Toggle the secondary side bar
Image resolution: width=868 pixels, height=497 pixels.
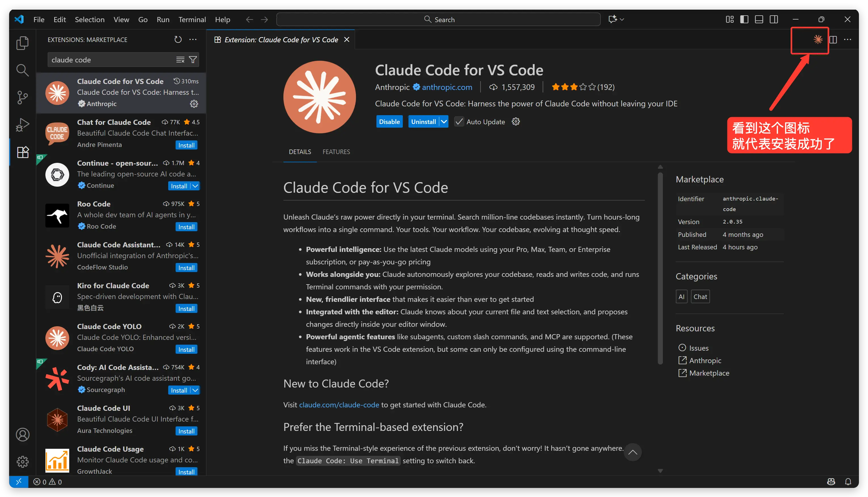[x=774, y=20]
